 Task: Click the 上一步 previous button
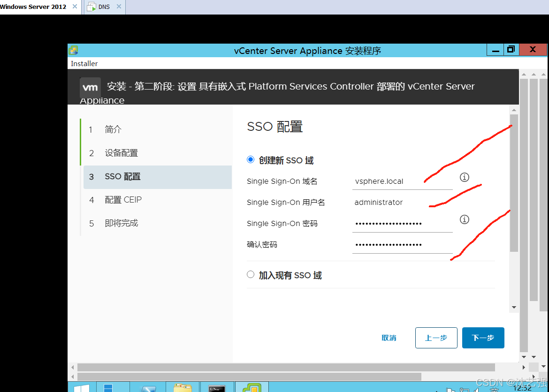click(436, 338)
